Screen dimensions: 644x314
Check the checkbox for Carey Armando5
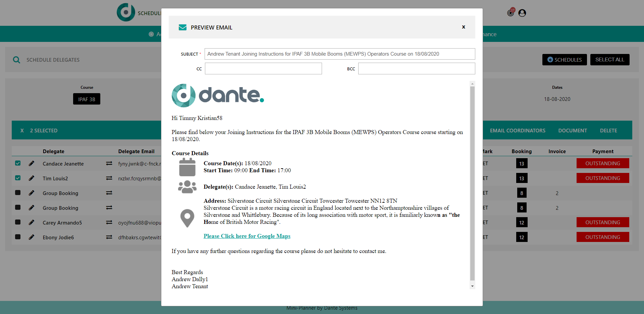pos(18,222)
